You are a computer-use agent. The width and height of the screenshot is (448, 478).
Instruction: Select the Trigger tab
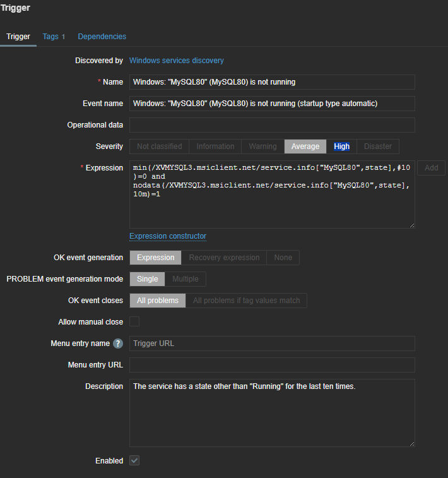(18, 37)
